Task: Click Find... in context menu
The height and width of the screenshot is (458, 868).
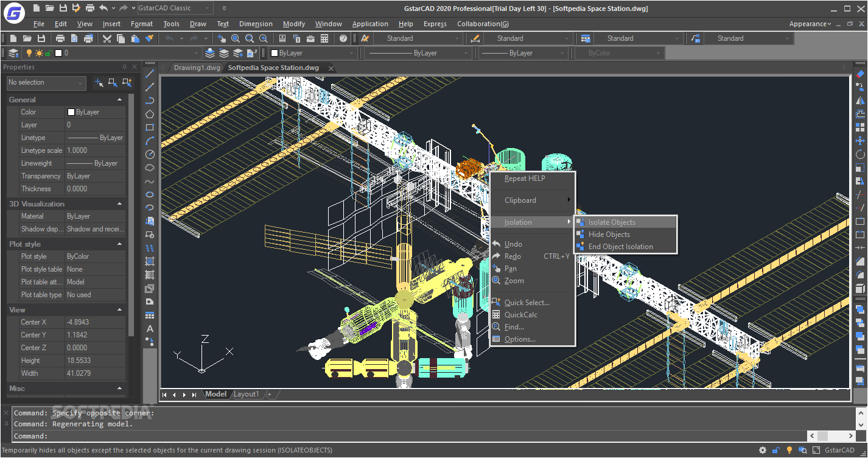Action: click(532, 327)
